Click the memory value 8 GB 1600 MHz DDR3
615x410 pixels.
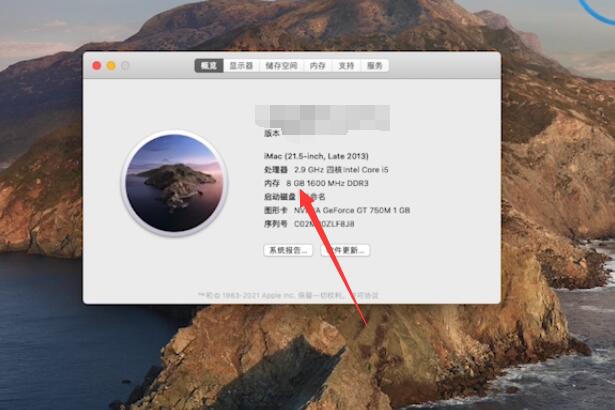pos(327,183)
